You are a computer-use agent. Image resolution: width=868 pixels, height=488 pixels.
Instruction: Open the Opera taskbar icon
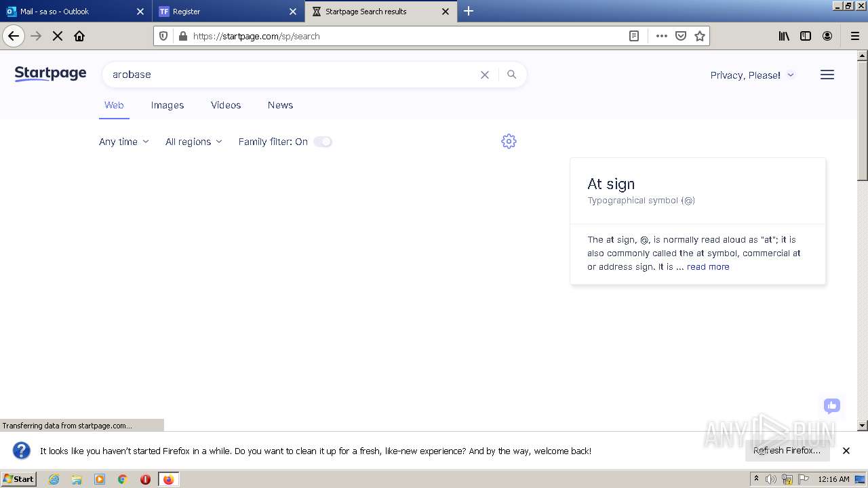point(145,479)
